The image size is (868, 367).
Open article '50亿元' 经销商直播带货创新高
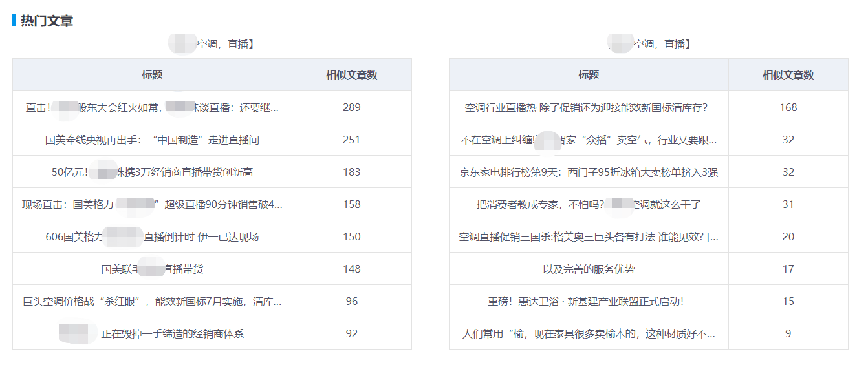pos(152,172)
